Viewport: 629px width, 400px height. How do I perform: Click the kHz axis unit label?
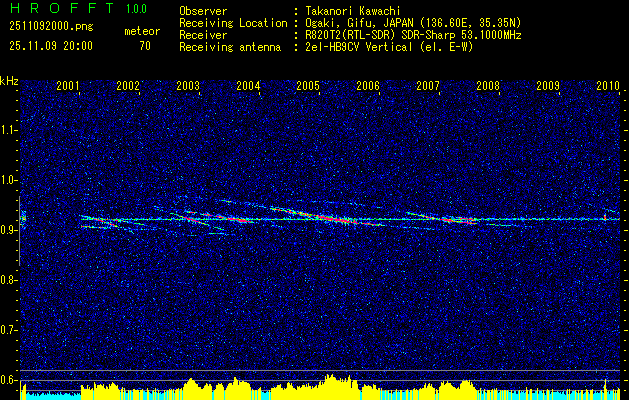9,81
